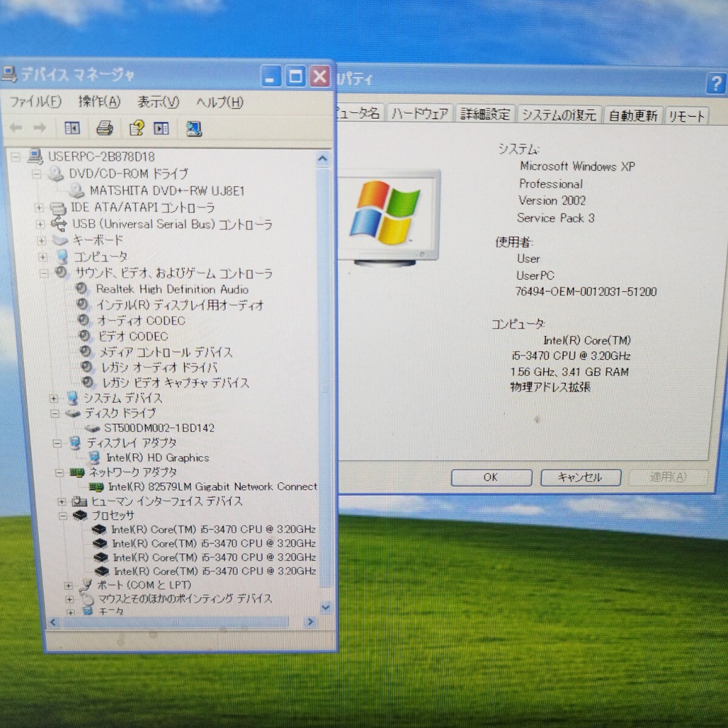Select the Intel(R) HD Graphics adapter icon

tap(95, 457)
